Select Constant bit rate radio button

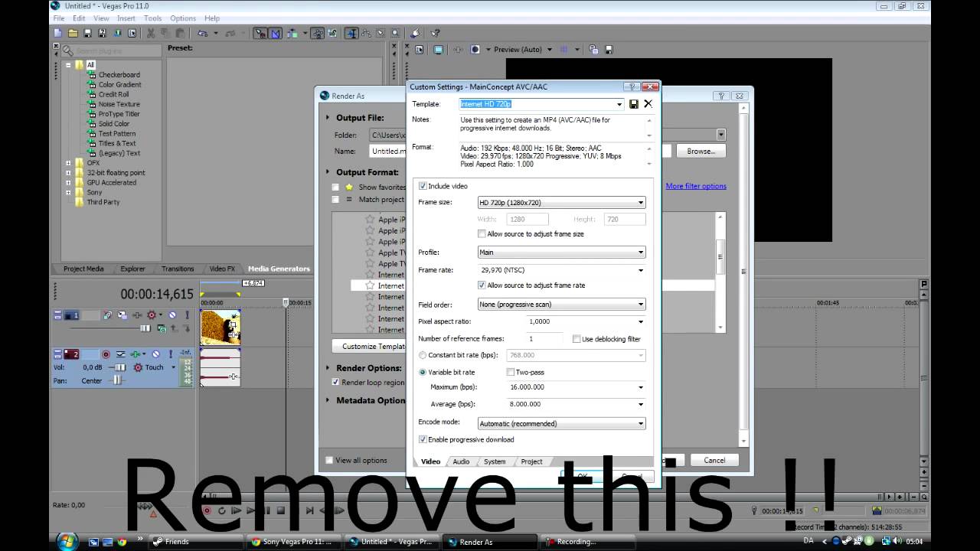[423, 355]
